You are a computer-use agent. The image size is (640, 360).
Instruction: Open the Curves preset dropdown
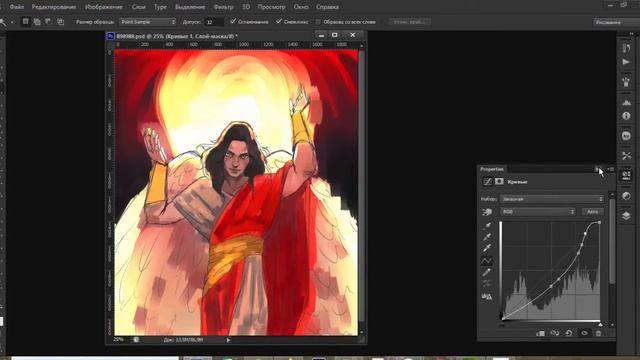[x=551, y=199]
